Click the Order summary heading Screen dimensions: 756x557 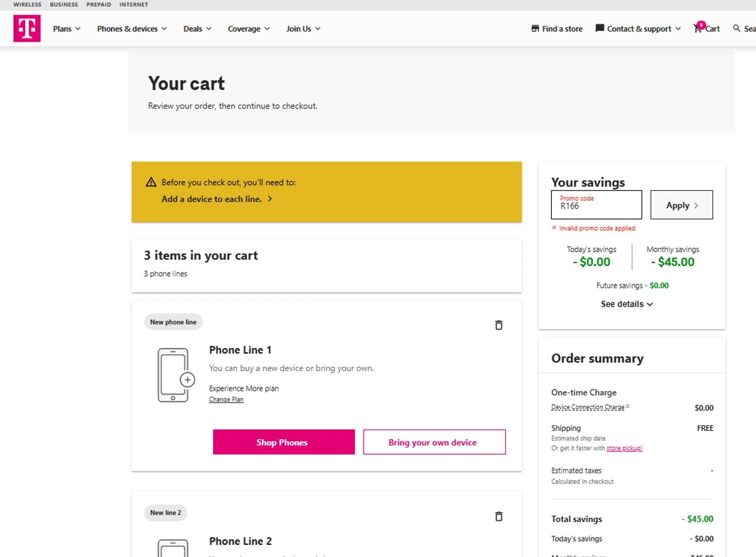(x=597, y=358)
